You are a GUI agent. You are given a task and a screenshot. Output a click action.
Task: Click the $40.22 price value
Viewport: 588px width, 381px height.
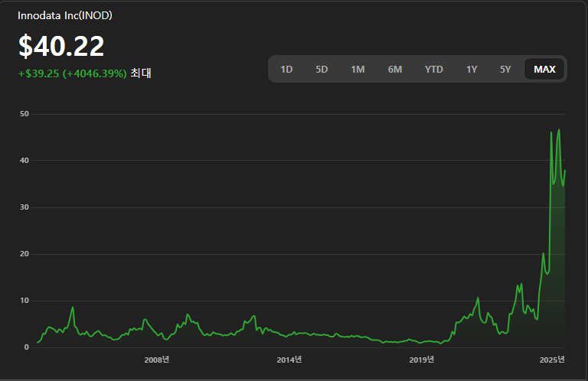61,46
